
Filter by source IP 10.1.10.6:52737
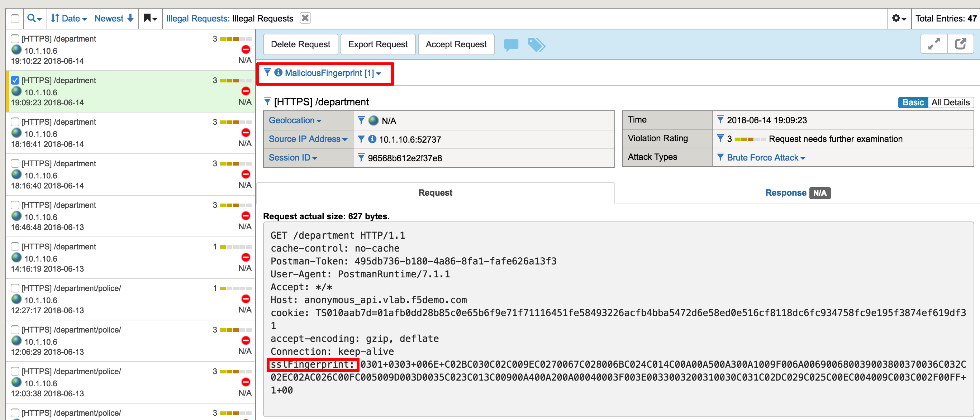(361, 139)
